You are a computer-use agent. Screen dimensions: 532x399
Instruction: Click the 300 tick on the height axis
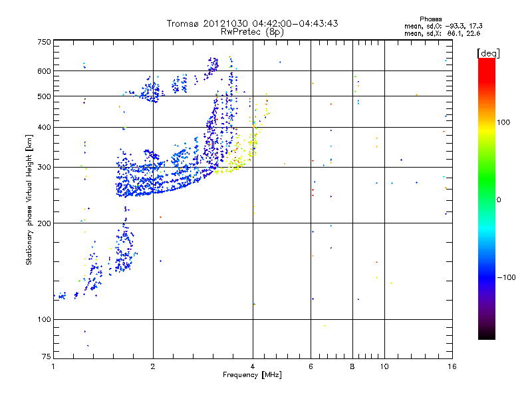pyautogui.click(x=44, y=167)
